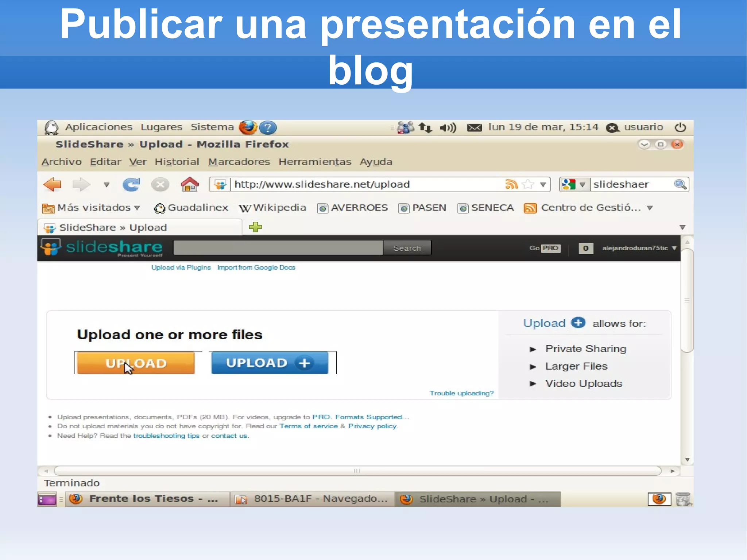Open the Archivo menu
The height and width of the screenshot is (560, 747).
[61, 162]
